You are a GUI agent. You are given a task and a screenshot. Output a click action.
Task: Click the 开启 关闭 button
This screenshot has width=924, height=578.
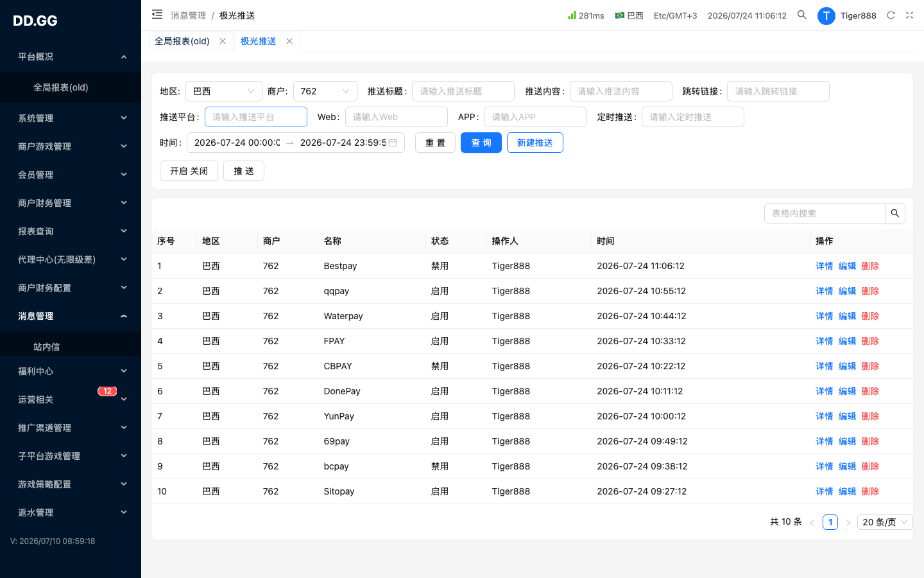click(189, 171)
